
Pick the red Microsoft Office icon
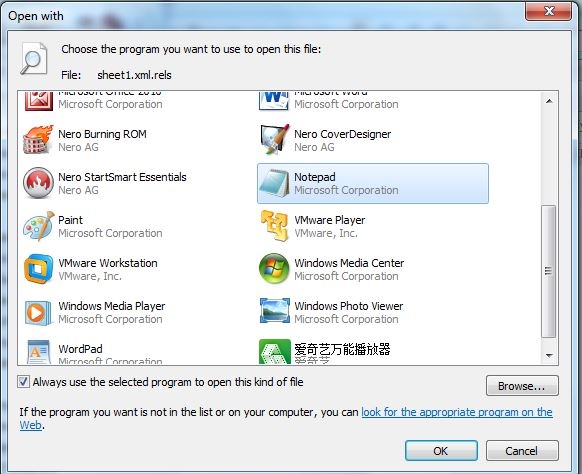[39, 101]
